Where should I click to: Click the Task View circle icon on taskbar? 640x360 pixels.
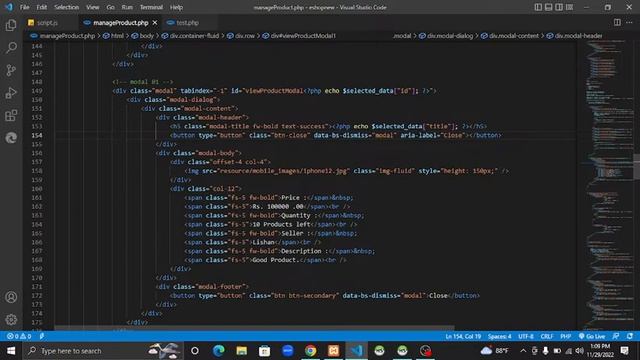coord(195,351)
